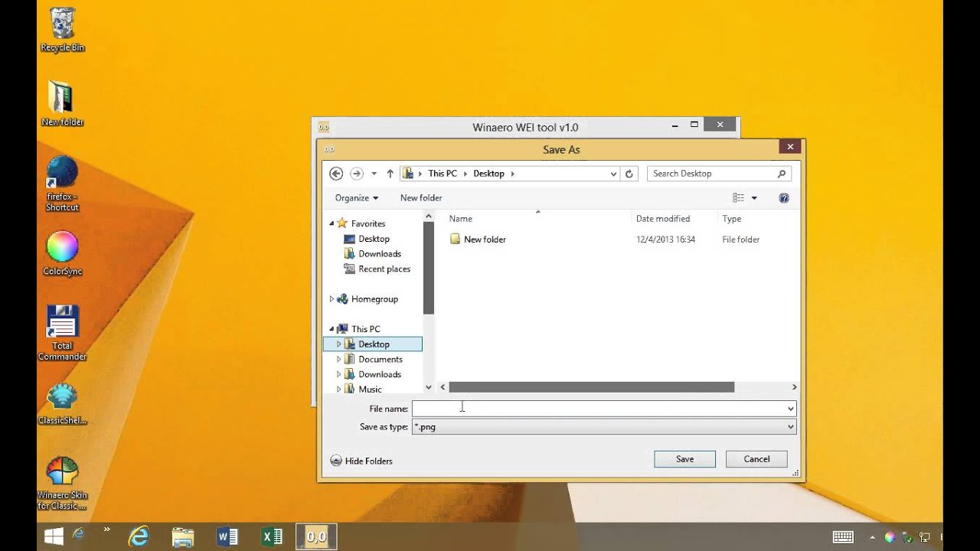The image size is (980, 551).
Task: Select the Total Commander desktop icon
Action: click(x=62, y=334)
